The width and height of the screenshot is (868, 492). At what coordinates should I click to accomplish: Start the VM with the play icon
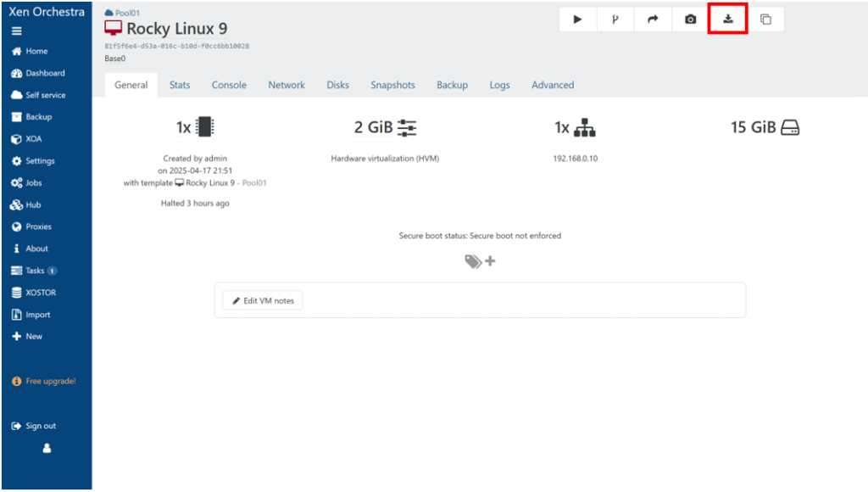[x=578, y=20]
